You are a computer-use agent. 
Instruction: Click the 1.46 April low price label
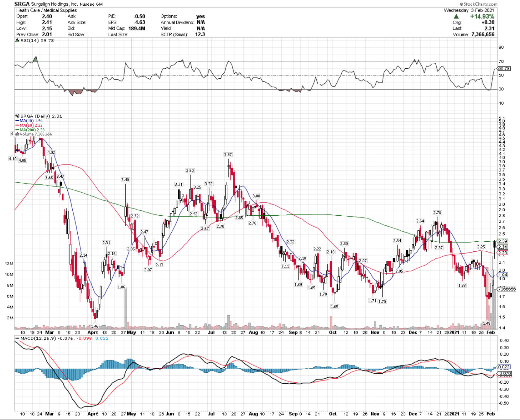click(x=95, y=326)
